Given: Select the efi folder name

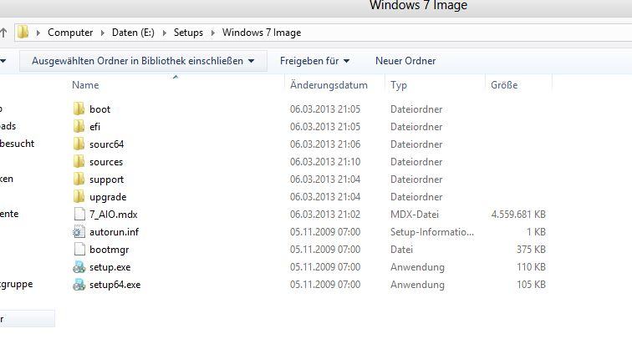Looking at the screenshot, I should click(94, 127).
